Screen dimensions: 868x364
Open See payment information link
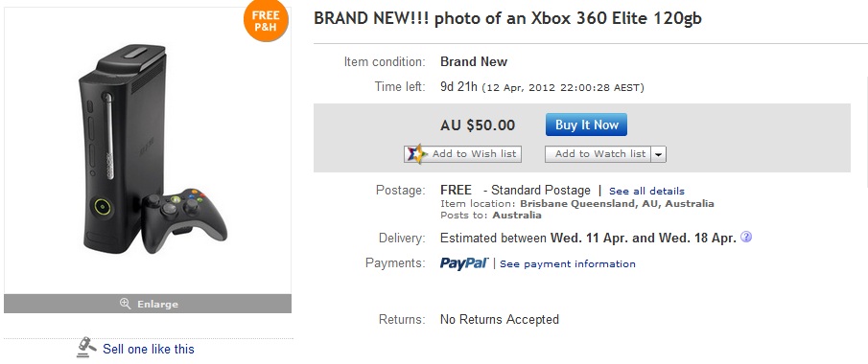568,263
